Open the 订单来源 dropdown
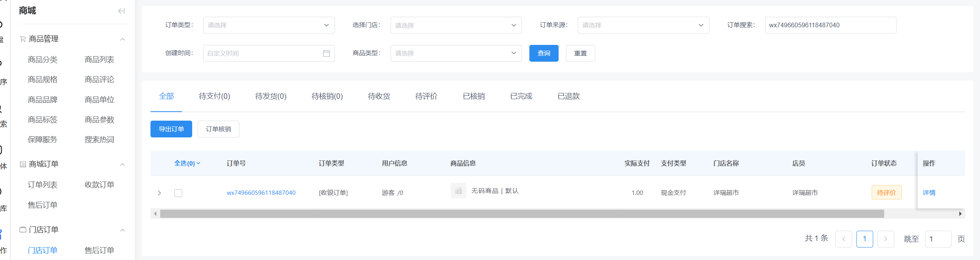This screenshot has height=260, width=980. pos(643,25)
